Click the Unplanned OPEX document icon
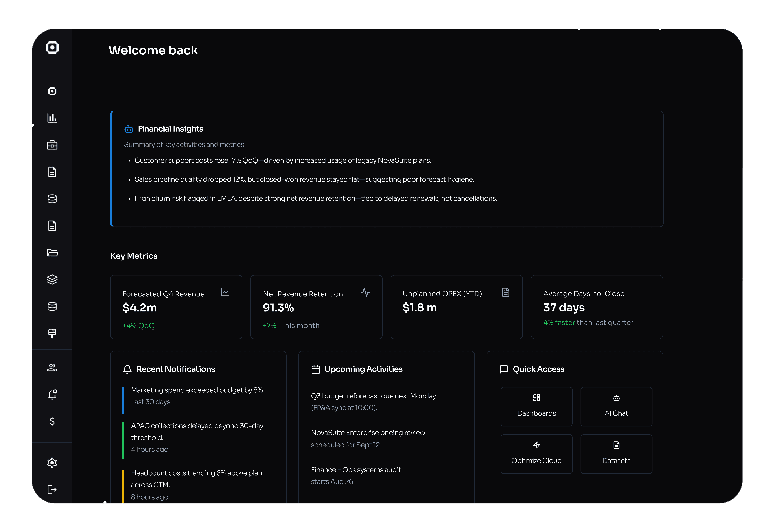 coord(505,292)
